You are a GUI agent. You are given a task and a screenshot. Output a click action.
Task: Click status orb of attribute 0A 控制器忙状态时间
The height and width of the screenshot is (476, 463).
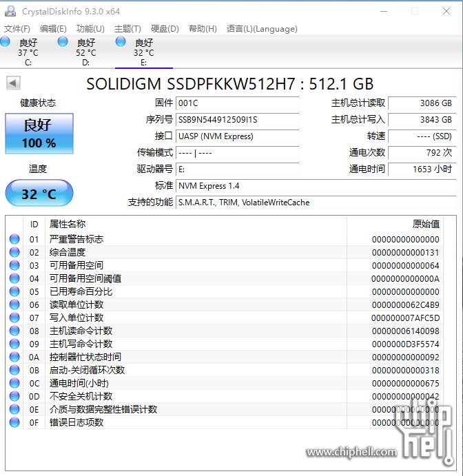pos(14,357)
